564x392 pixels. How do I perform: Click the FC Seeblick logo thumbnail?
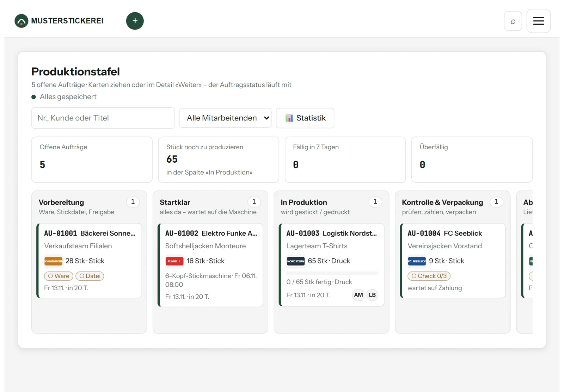417,261
